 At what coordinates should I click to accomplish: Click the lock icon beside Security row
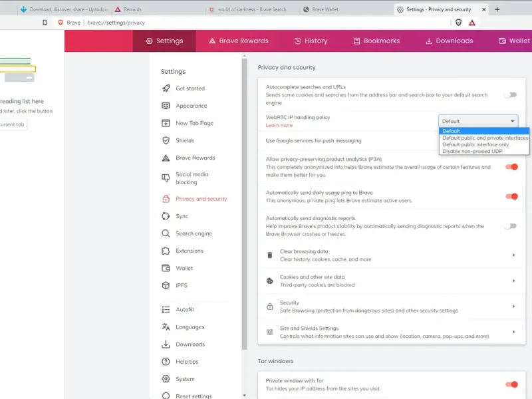coord(270,307)
